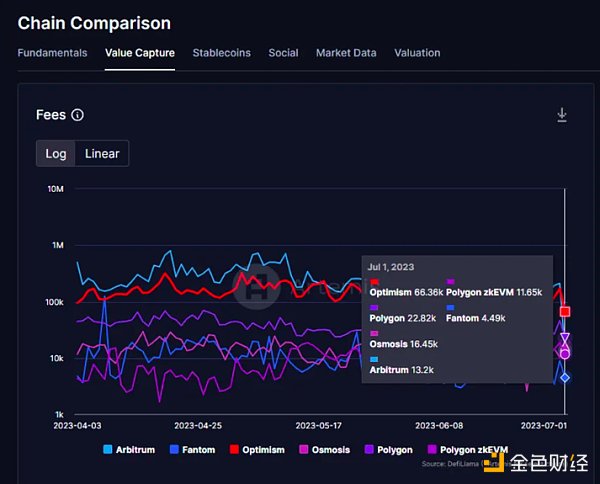The image size is (600, 484).
Task: Click the 1M y-axis label
Action: click(58, 245)
